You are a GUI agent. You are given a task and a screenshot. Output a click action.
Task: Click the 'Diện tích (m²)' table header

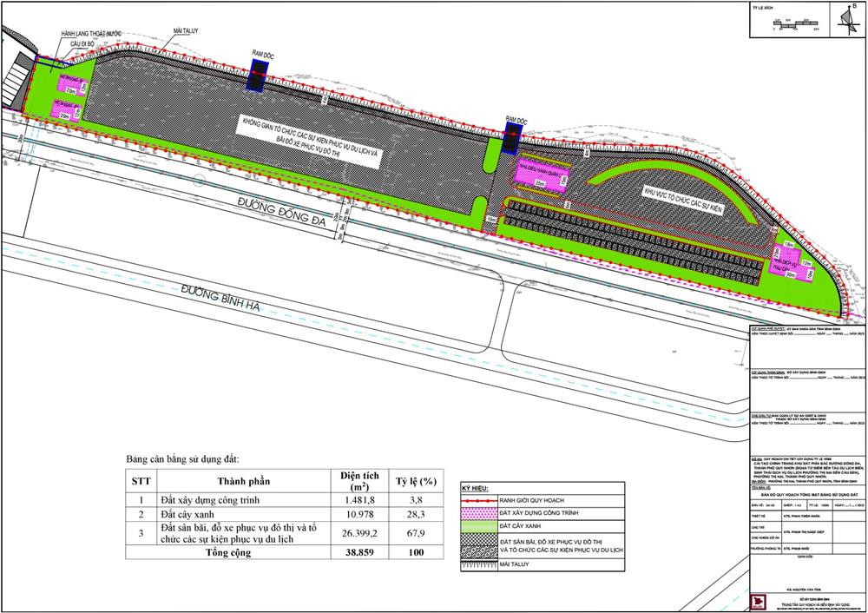click(360, 481)
